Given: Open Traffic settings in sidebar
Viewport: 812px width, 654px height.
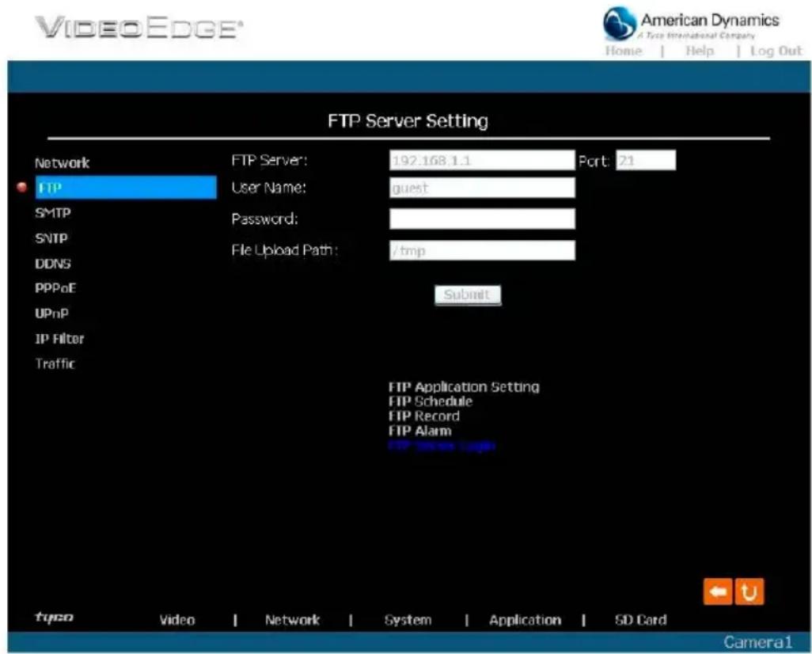Looking at the screenshot, I should pos(55,363).
